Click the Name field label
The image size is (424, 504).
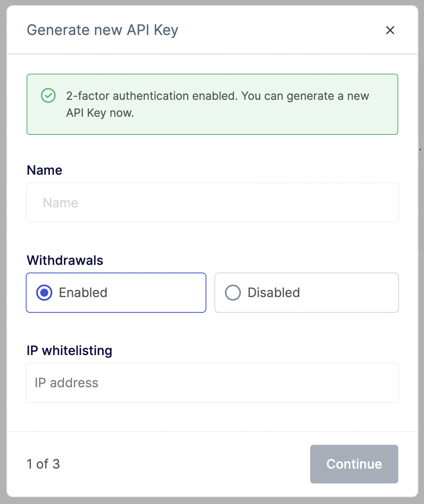pyautogui.click(x=44, y=170)
